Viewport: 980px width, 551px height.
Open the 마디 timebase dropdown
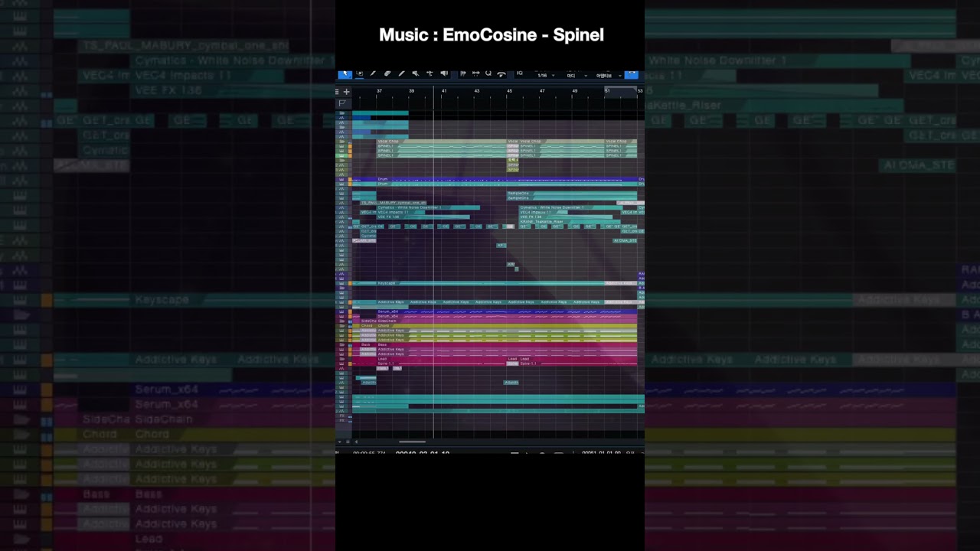[x=576, y=76]
